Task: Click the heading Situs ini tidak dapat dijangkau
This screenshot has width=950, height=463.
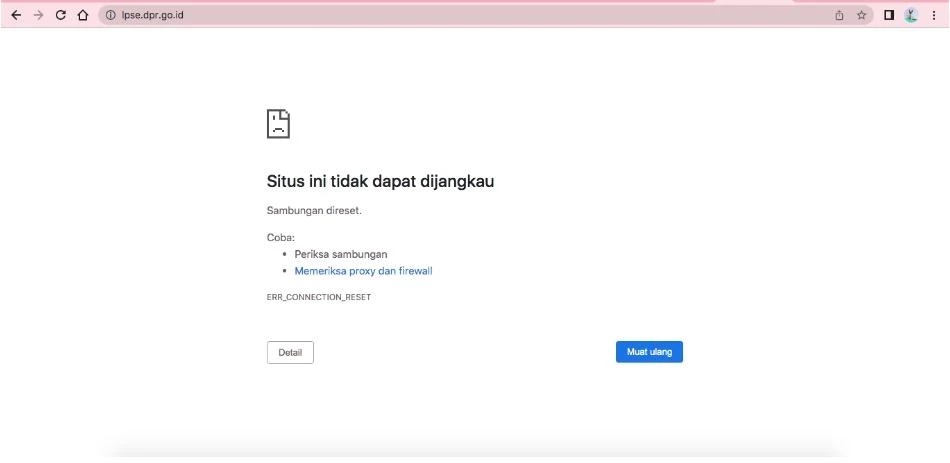Action: click(380, 181)
